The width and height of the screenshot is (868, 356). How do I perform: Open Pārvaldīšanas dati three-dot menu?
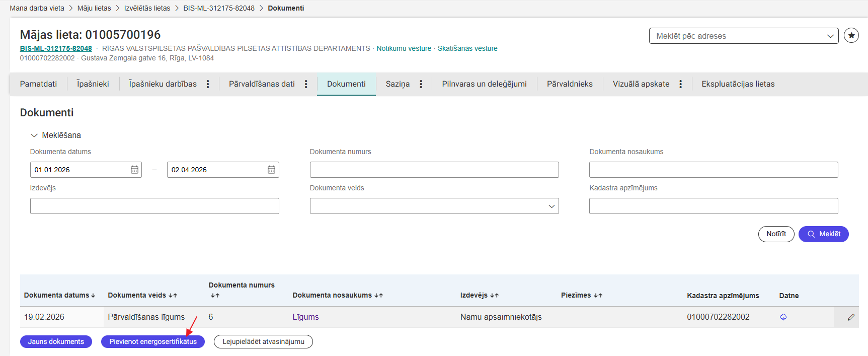(306, 84)
